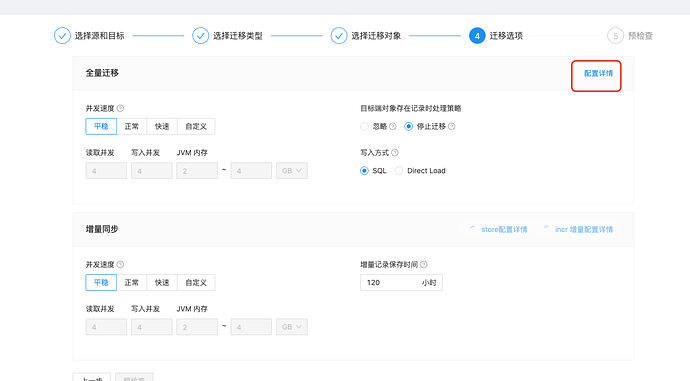Open store配置详情 link
This screenshot has height=381, width=690.
(x=504, y=229)
